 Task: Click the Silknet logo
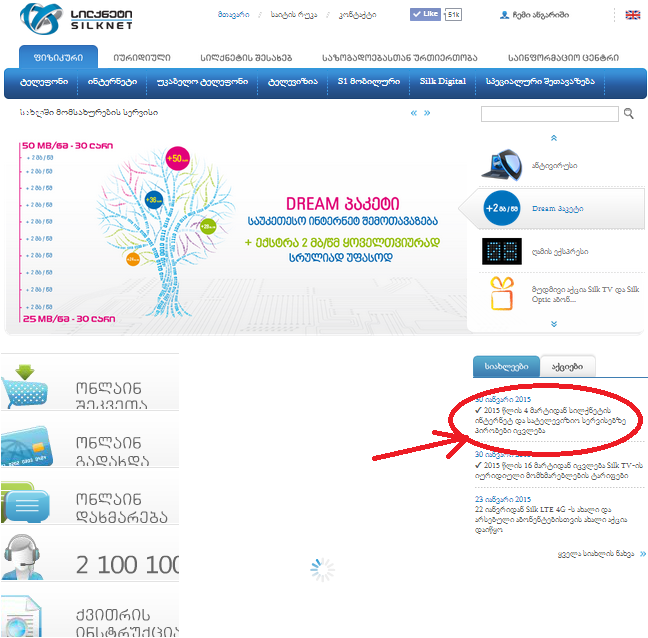coord(76,19)
